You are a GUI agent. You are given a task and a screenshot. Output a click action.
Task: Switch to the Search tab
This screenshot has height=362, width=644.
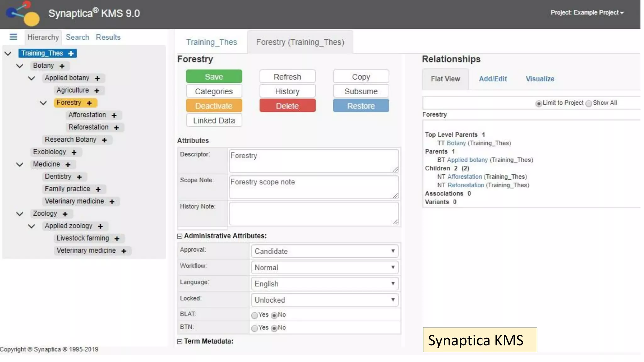point(77,37)
